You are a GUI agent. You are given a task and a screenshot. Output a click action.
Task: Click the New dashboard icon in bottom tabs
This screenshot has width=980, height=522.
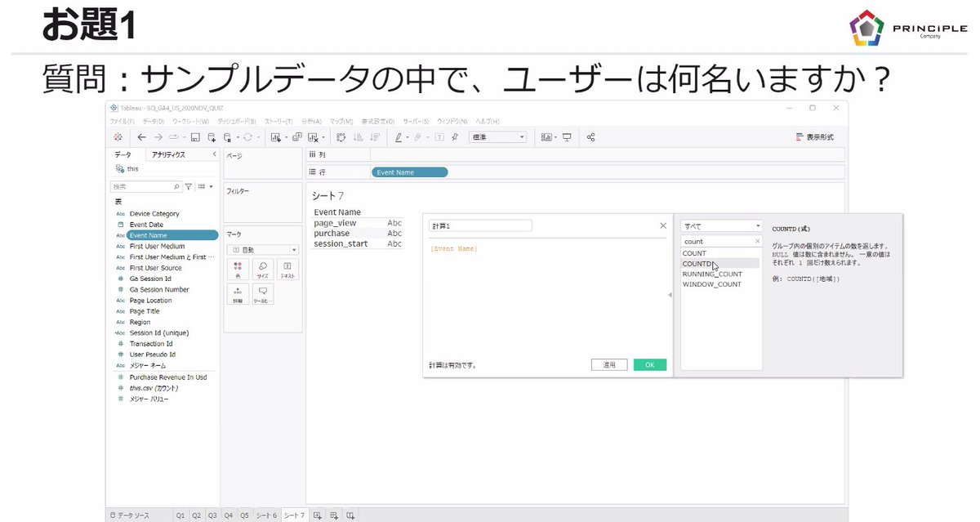(x=333, y=515)
